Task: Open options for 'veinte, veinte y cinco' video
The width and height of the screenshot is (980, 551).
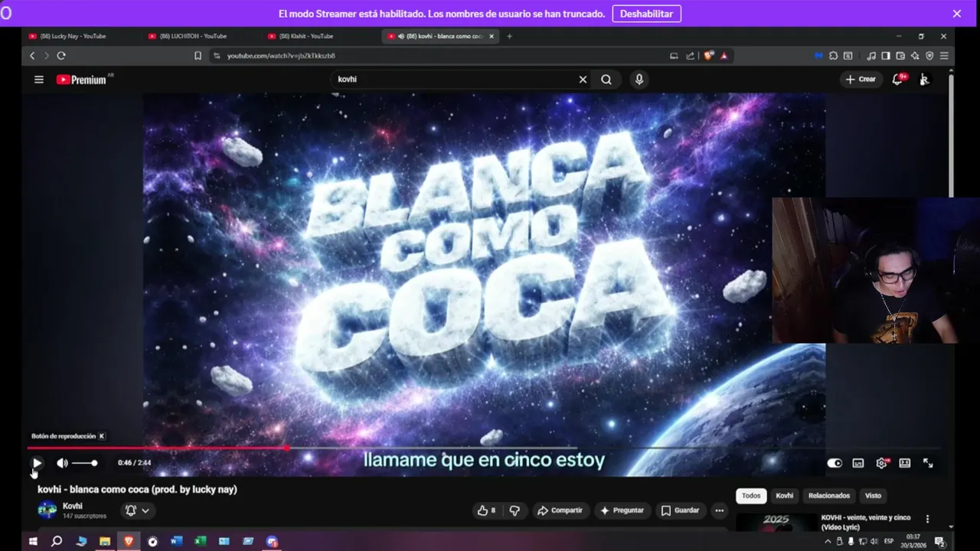Action: 928,519
